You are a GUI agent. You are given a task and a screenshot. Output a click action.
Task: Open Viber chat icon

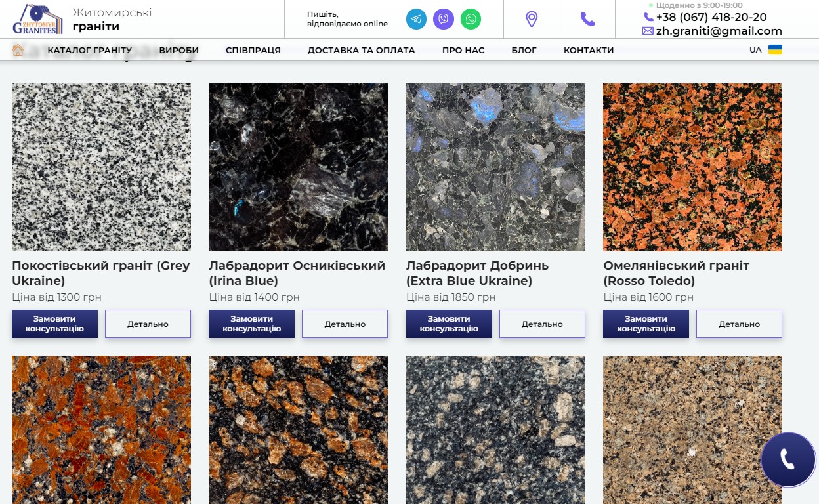(444, 19)
